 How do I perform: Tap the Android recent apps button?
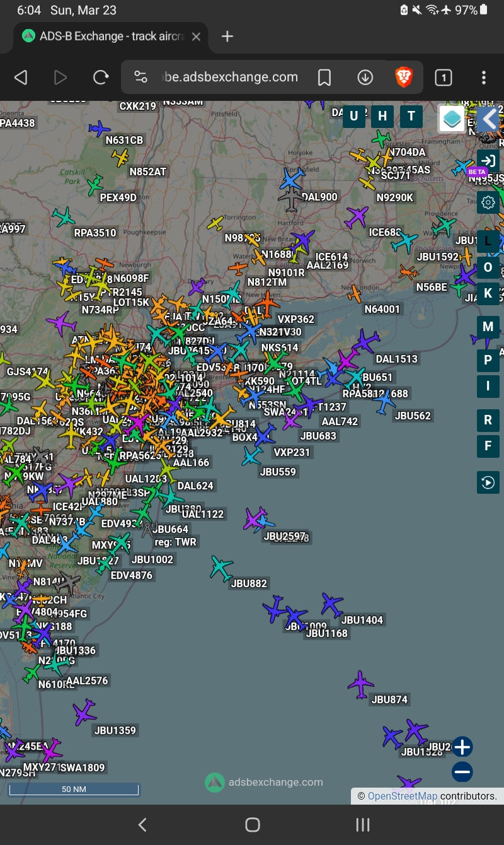pyautogui.click(x=362, y=824)
